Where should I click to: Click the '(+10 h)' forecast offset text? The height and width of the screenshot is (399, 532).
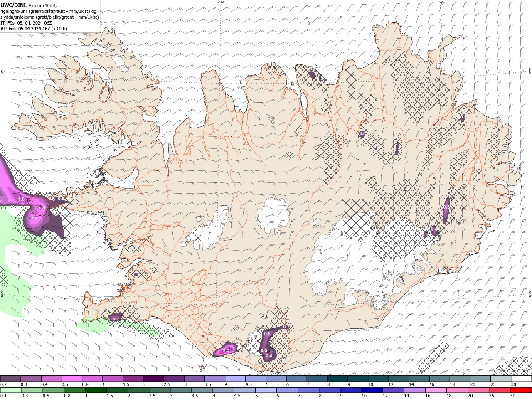coord(59,29)
